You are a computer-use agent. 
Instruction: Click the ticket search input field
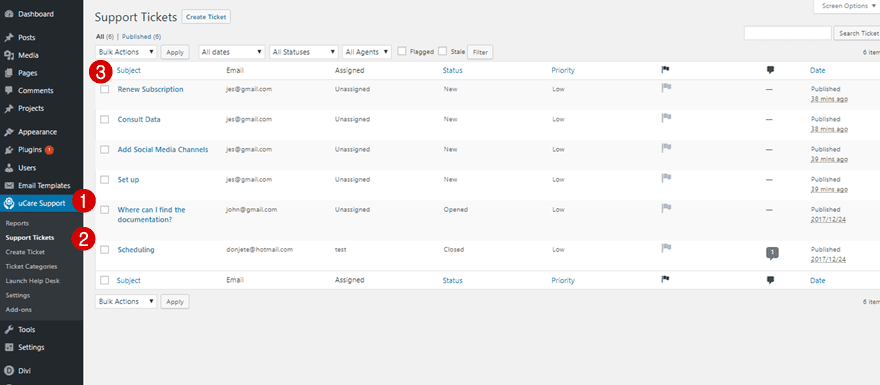pyautogui.click(x=787, y=34)
